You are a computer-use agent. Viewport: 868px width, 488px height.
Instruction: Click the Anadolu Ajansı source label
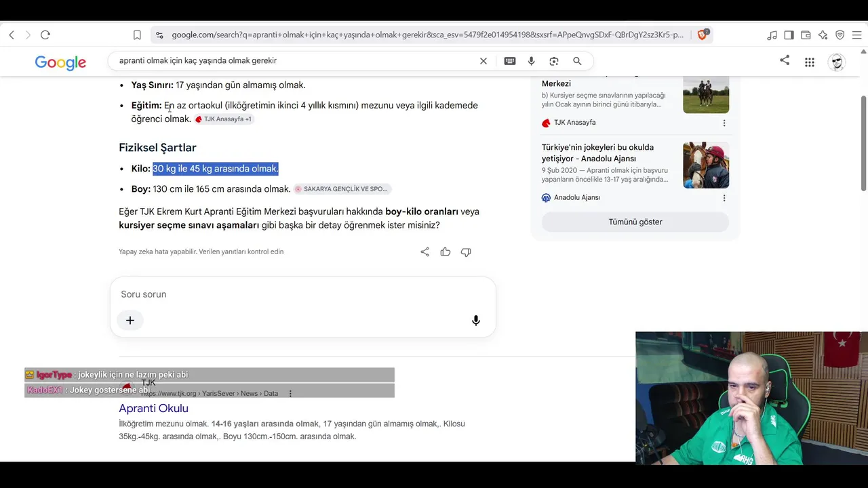pos(577,198)
